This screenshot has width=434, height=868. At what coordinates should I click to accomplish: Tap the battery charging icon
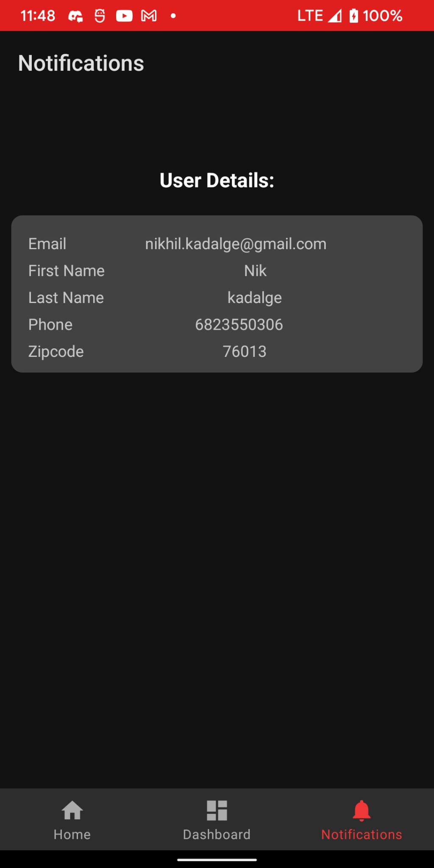(x=353, y=16)
